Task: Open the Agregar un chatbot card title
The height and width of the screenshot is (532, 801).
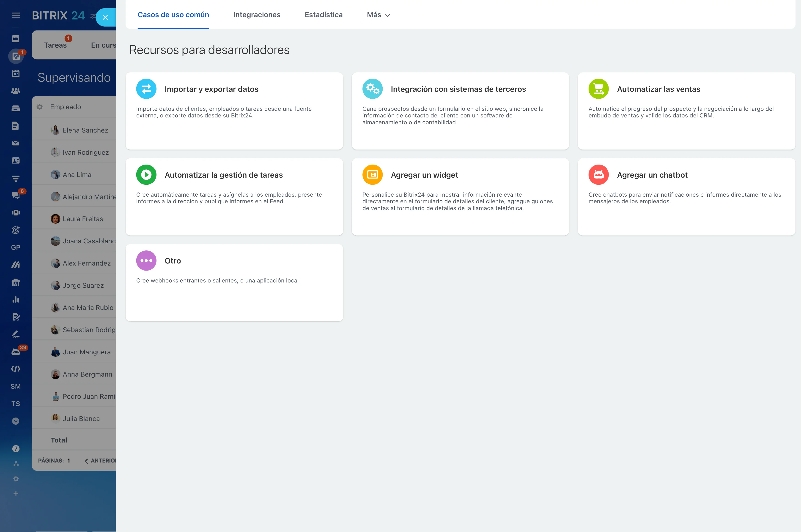Action: [652, 175]
